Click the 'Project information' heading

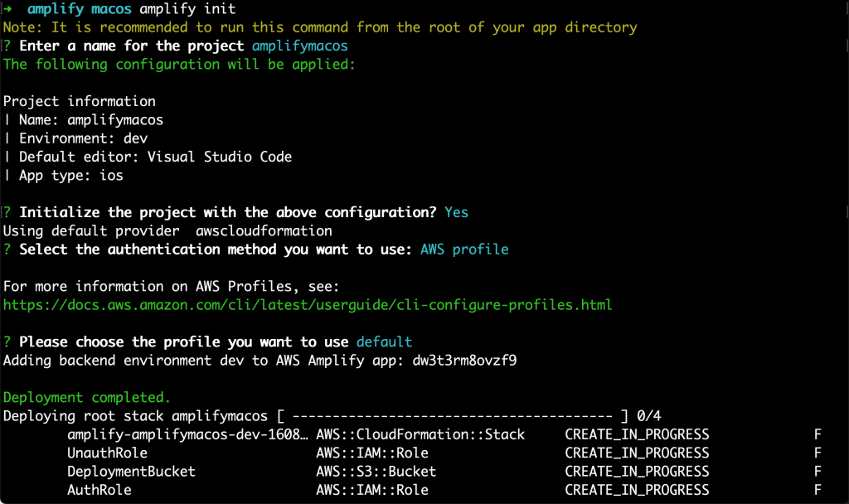(x=79, y=101)
